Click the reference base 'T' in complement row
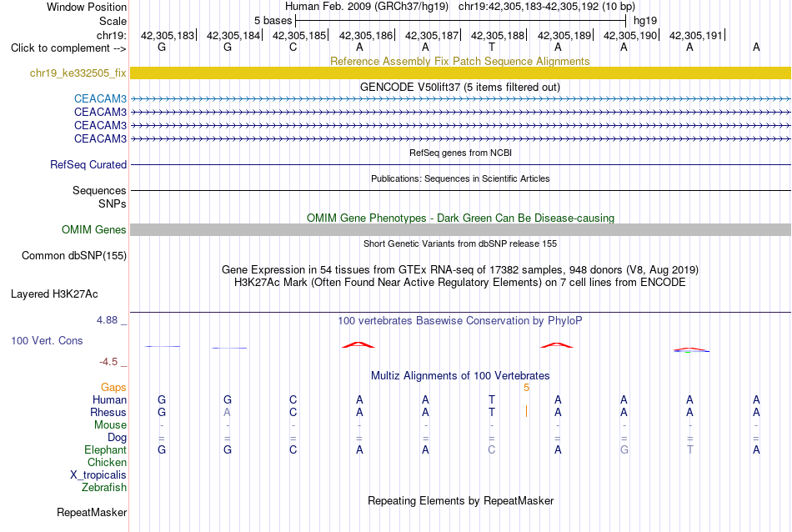This screenshot has width=792, height=532. [492, 48]
